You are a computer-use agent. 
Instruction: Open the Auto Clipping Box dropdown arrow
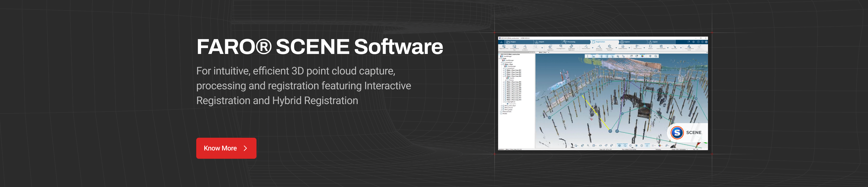[x=668, y=48]
